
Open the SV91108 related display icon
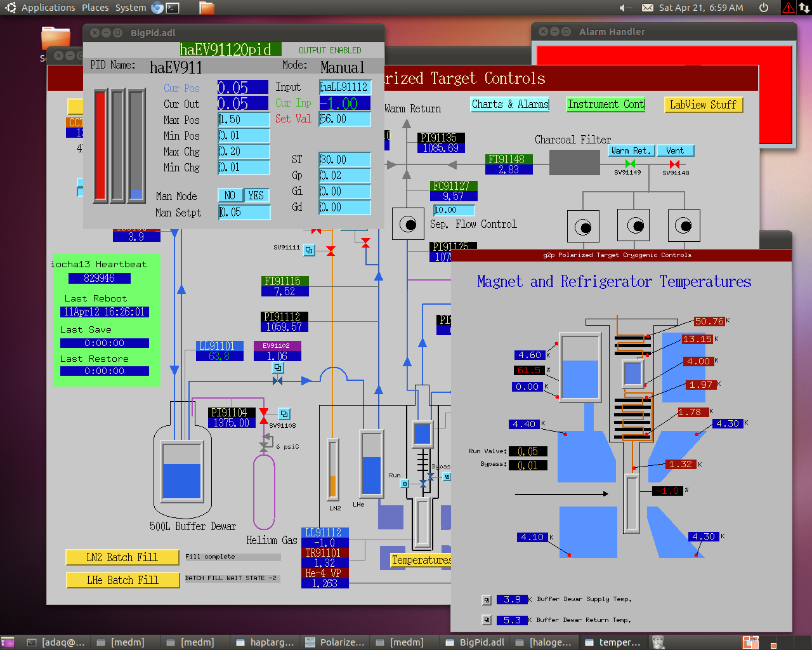pyautogui.click(x=284, y=414)
